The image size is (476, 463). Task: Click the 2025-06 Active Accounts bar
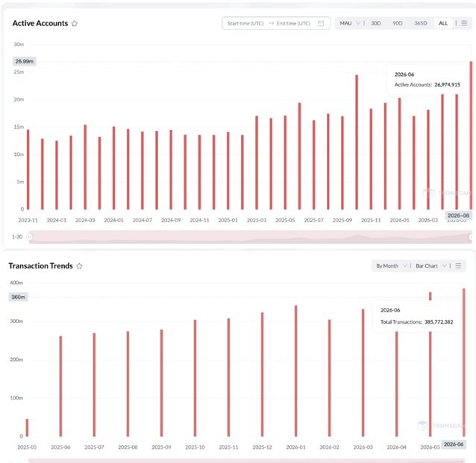[300, 157]
